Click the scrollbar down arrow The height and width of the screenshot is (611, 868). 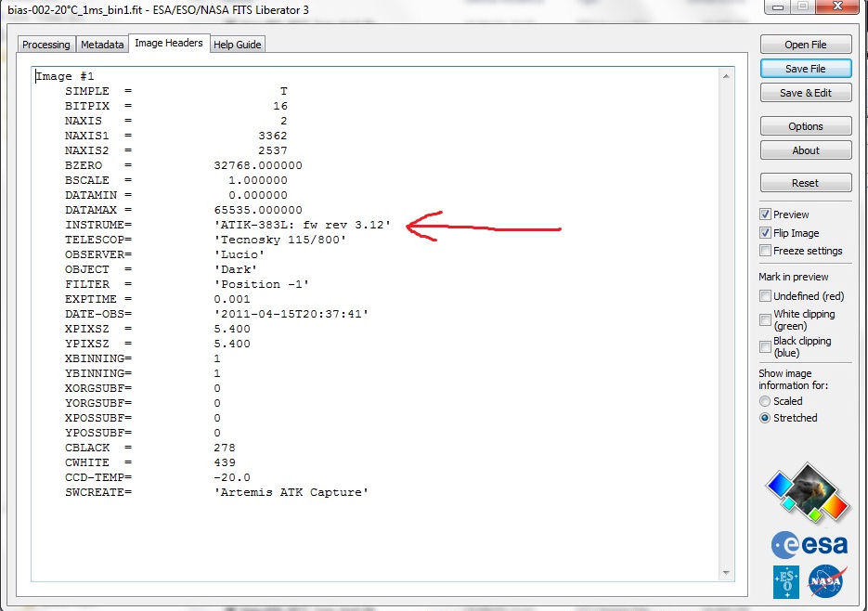click(x=726, y=573)
